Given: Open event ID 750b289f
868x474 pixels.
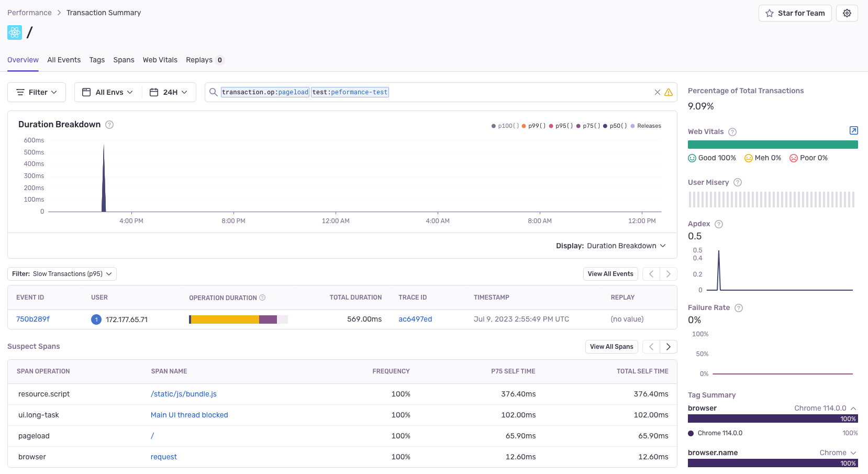Looking at the screenshot, I should (33, 319).
